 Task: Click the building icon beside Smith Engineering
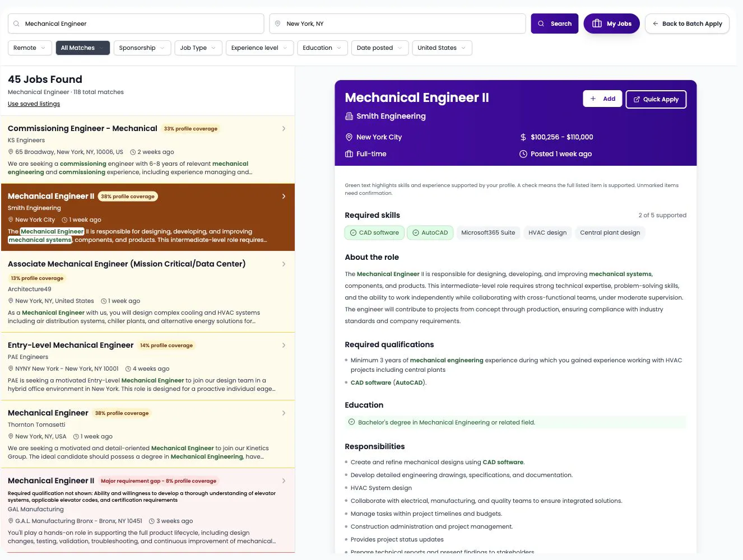tap(349, 116)
